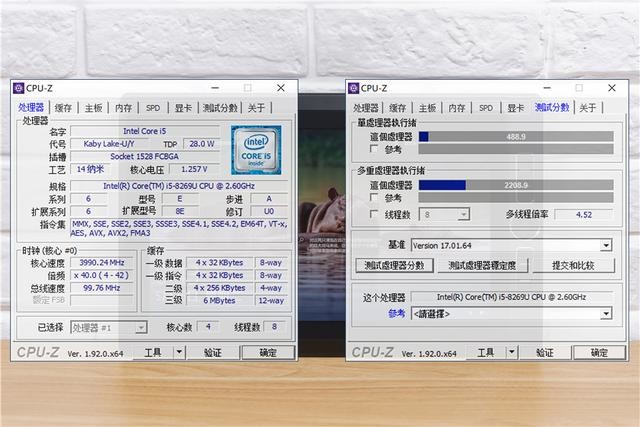Viewport: 640px width, 427px height.
Task: Enable 参考 checkbox under multi-thread benchmark
Action: [x=373, y=198]
